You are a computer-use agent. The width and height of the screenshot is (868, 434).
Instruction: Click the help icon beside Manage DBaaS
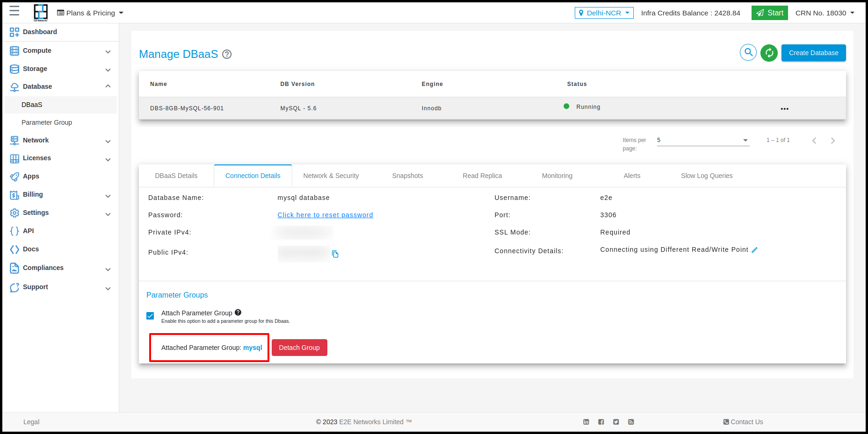[227, 54]
